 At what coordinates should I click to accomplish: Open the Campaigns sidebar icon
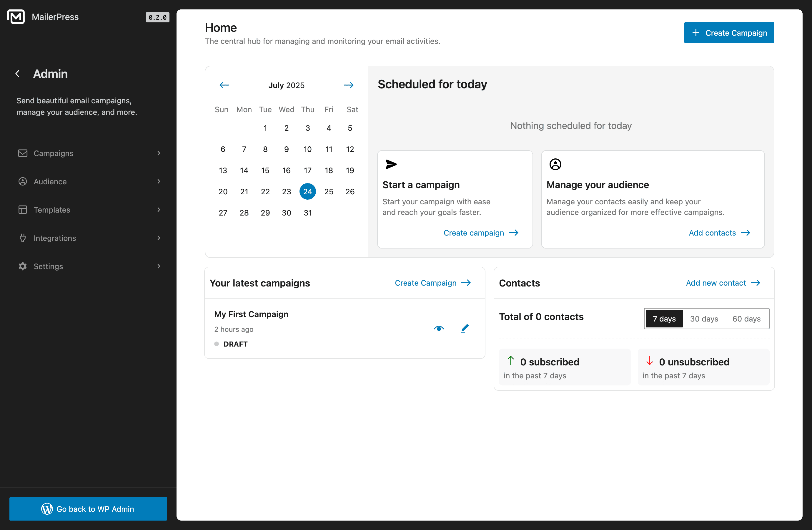pyautogui.click(x=23, y=153)
